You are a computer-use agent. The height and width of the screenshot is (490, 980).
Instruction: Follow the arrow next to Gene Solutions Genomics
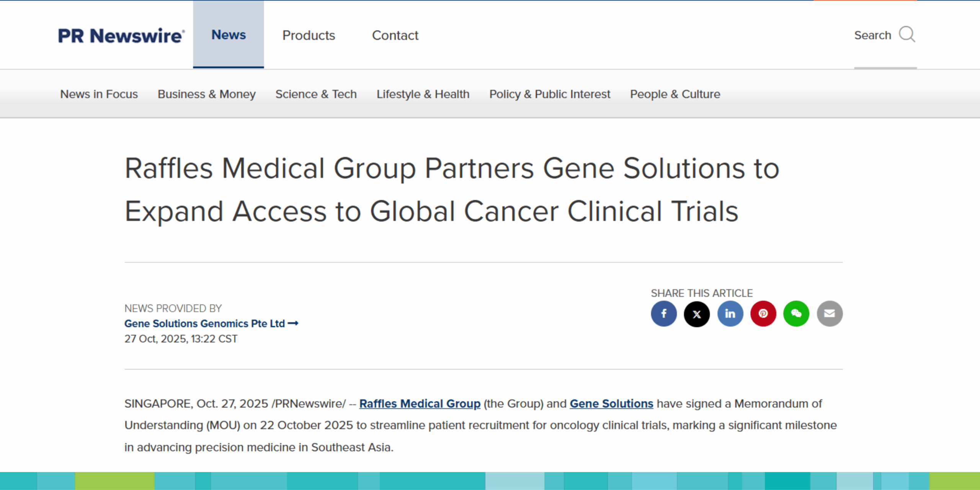(x=293, y=323)
